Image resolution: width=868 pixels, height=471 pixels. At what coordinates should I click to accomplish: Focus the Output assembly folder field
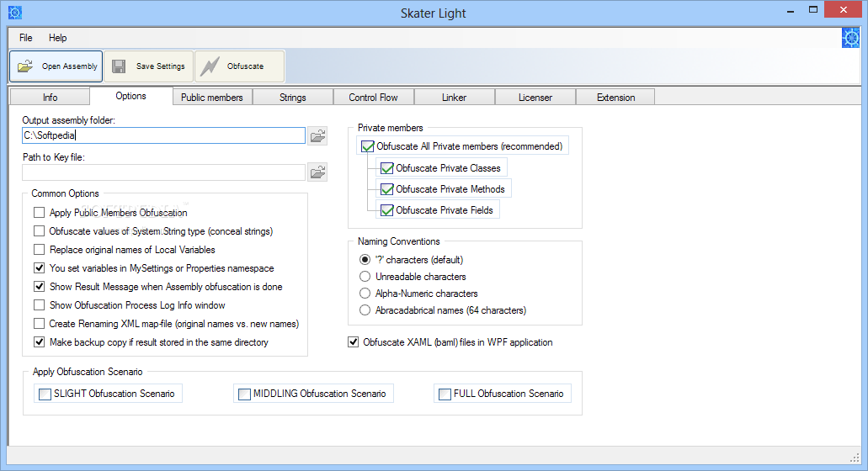[x=164, y=135]
